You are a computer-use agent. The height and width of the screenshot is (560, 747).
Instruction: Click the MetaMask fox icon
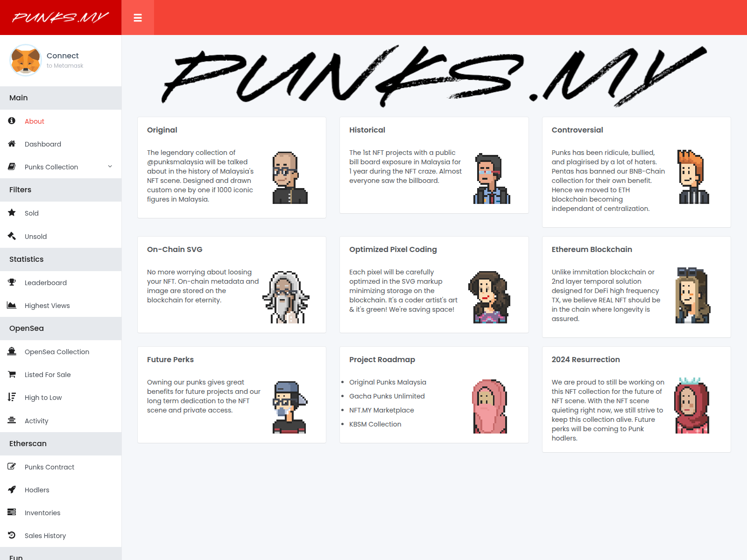26,60
